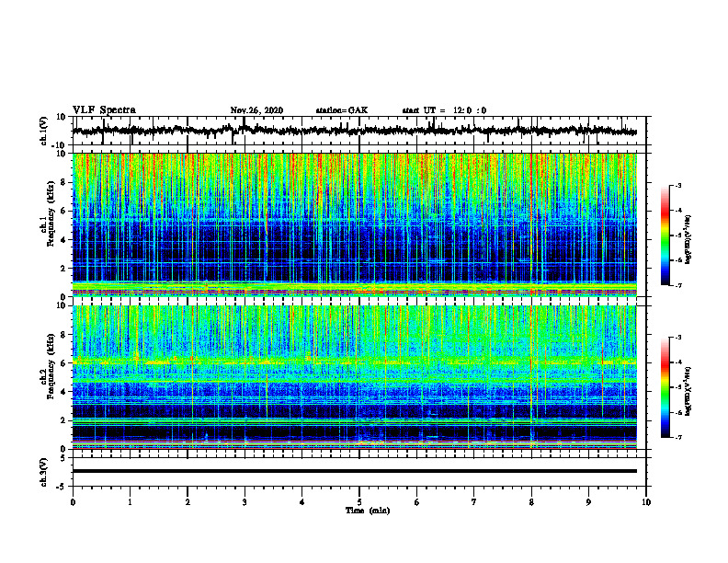This screenshot has width=728, height=563.
Task: Select the "Time (min)" axis label
Action: point(368,511)
